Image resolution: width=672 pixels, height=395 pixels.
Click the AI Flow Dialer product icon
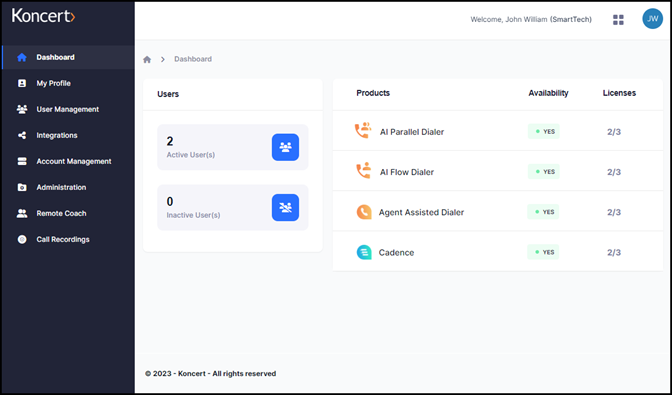(x=363, y=171)
